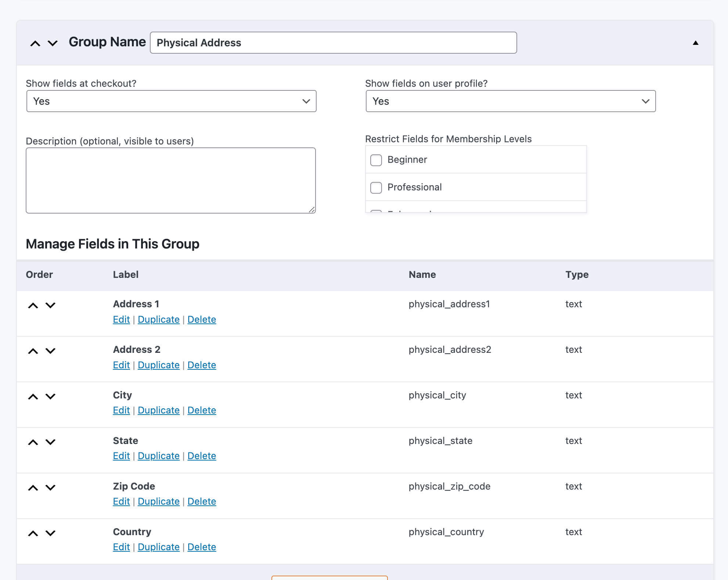The width and height of the screenshot is (728, 580).
Task: Edit the Address 1 field
Action: 121,319
